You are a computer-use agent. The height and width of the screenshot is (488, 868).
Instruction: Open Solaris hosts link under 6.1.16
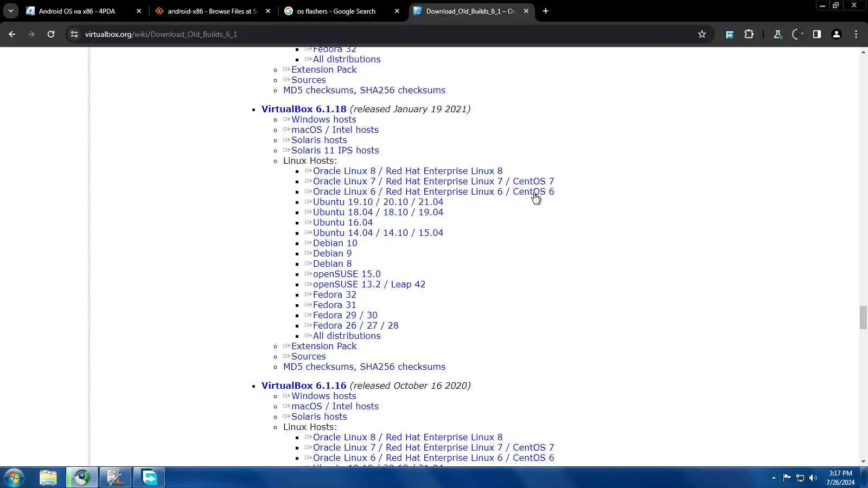click(x=319, y=416)
